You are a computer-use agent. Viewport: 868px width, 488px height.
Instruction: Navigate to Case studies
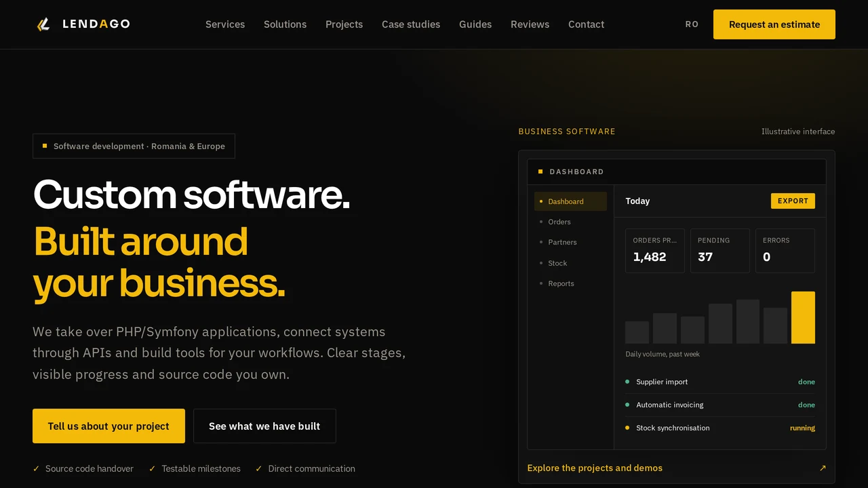coord(411,24)
